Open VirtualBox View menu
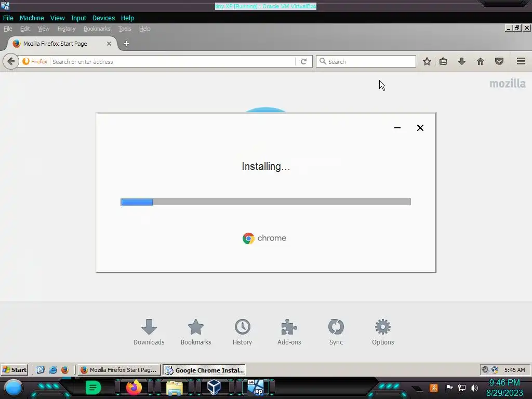This screenshot has width=532, height=399. [x=57, y=18]
